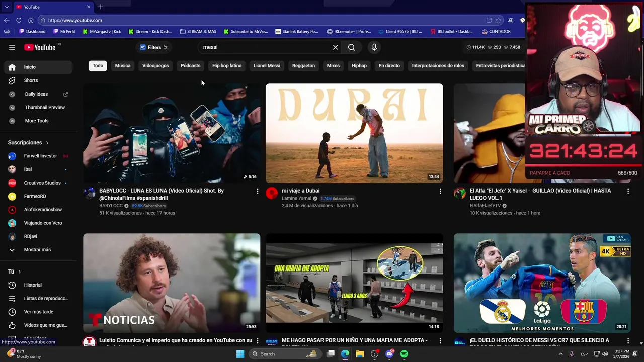Open the CONTADOR bookmark

[496, 31]
